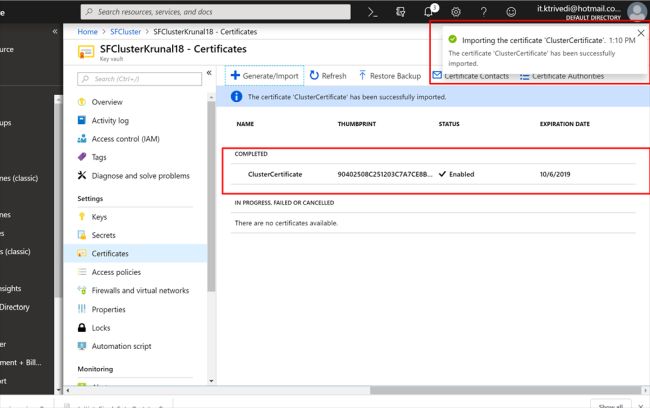Close the import notification popup
Screen dimensions: 650x408
click(641, 33)
